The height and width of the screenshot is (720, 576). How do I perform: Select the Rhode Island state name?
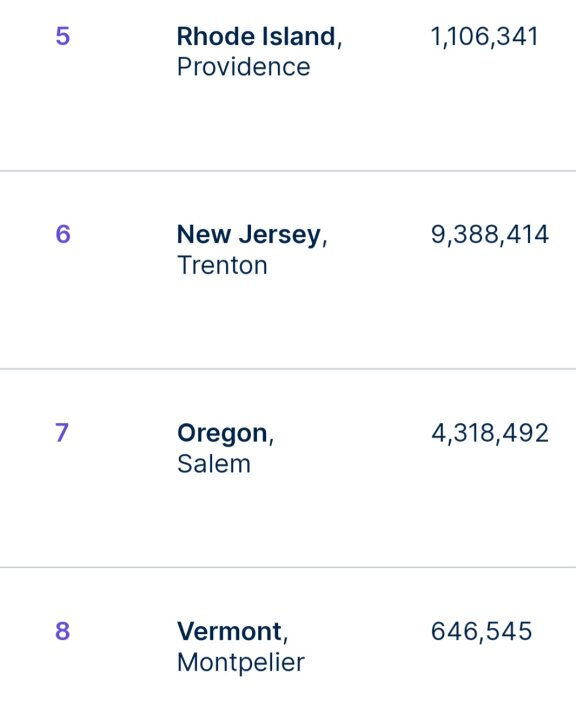tap(256, 36)
